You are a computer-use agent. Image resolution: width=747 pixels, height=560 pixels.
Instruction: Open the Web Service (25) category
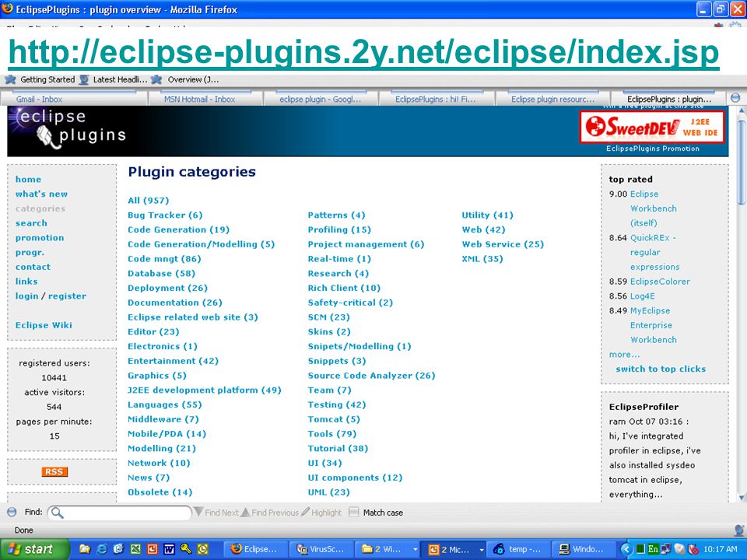click(503, 243)
